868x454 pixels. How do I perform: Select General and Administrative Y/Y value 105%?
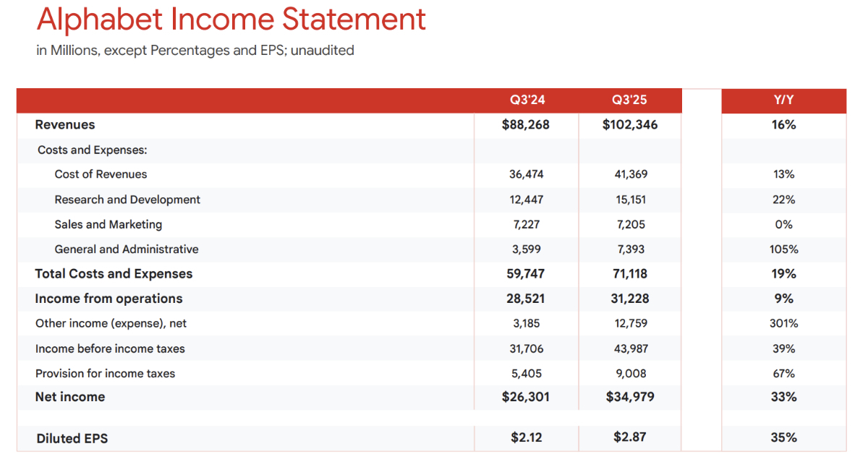783,249
